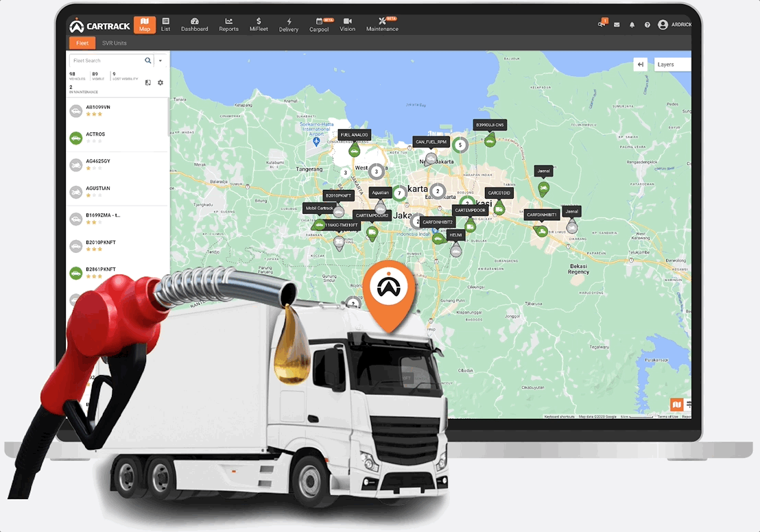This screenshot has height=532, width=760.
Task: Click the cluster marker showing 7
Action: tap(399, 193)
